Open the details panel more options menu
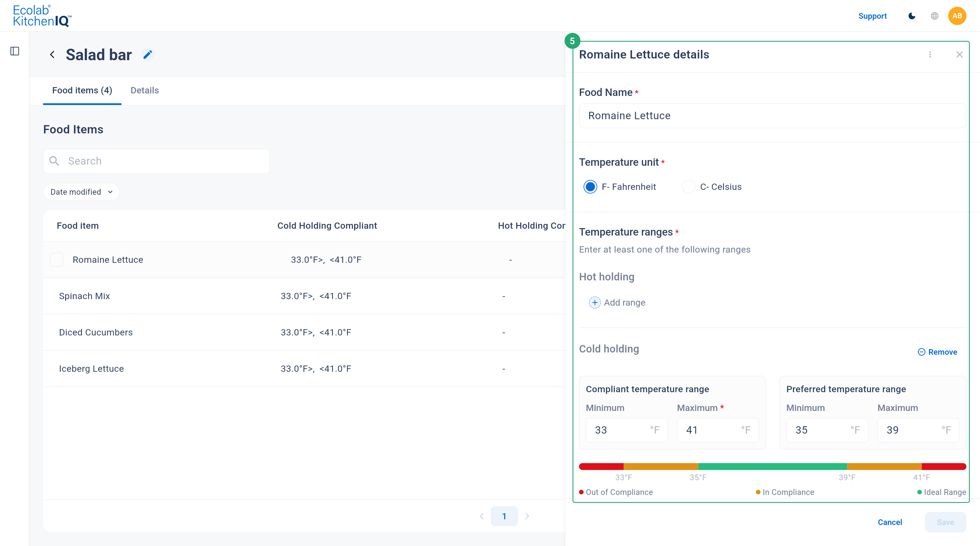Image resolution: width=980 pixels, height=546 pixels. pos(930,54)
